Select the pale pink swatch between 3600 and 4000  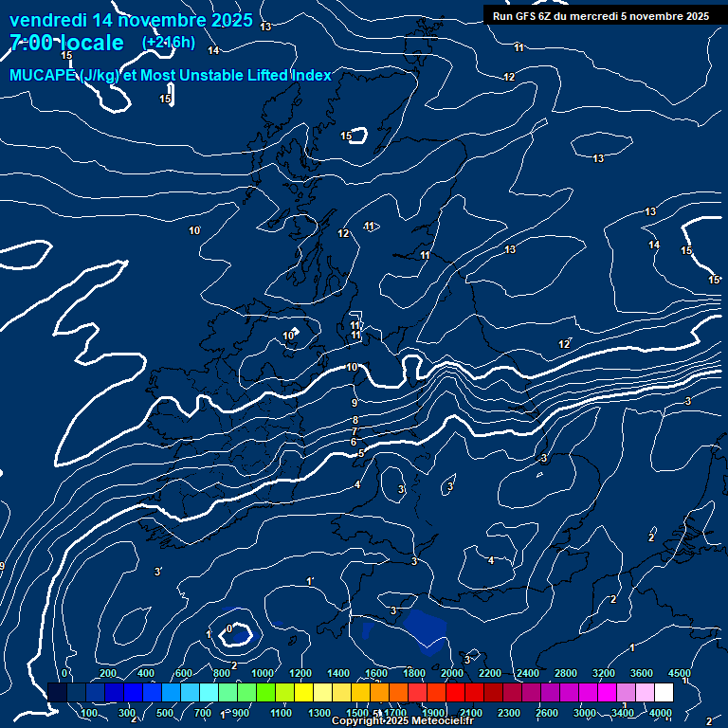pyautogui.click(x=645, y=692)
